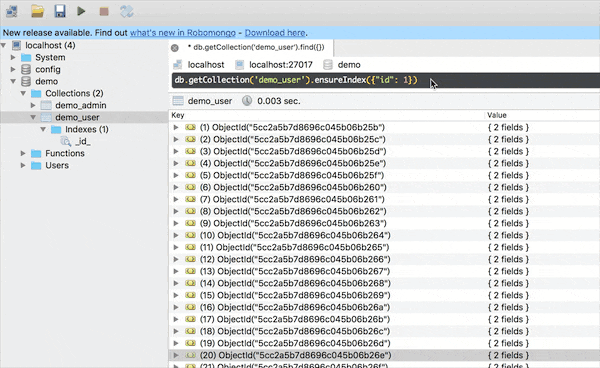The height and width of the screenshot is (368, 600).
Task: Select the demo_user collection in tree
Action: point(77,117)
